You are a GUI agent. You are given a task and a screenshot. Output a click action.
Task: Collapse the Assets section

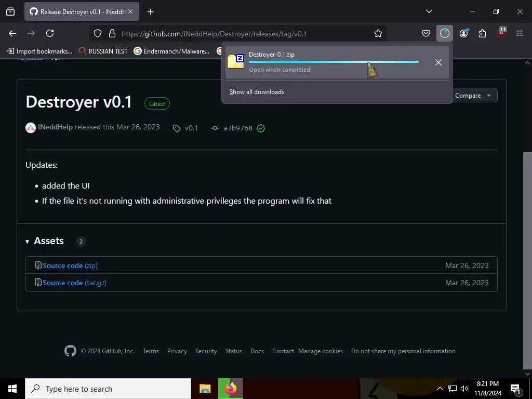(x=45, y=241)
